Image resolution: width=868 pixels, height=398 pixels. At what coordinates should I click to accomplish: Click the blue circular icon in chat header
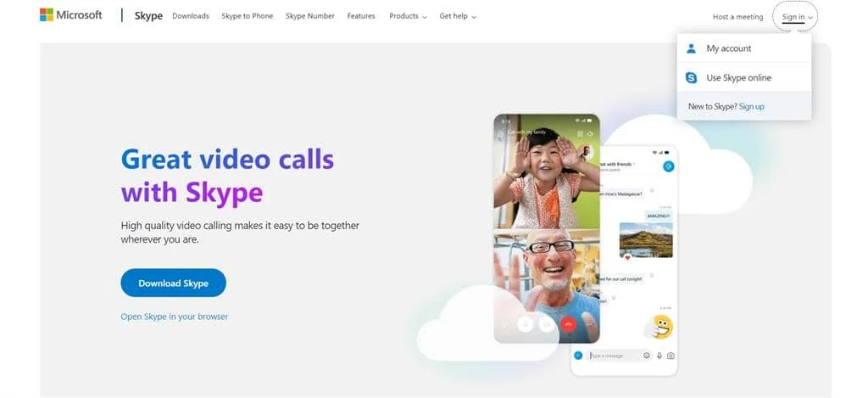click(669, 165)
